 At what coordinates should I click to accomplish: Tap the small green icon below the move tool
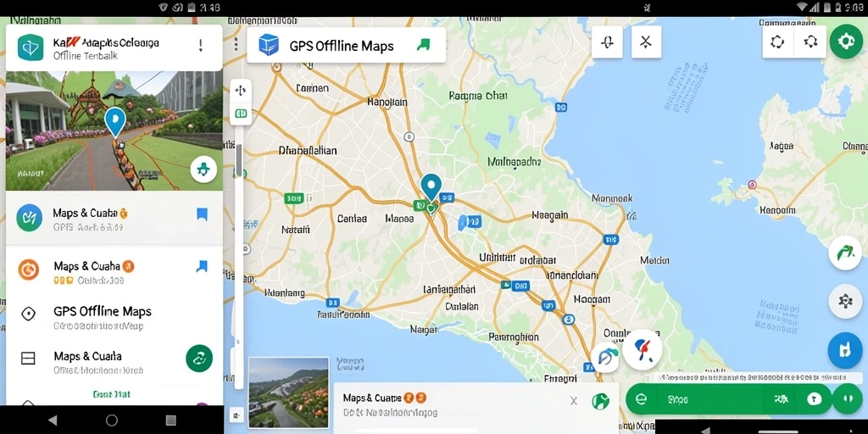click(x=241, y=114)
